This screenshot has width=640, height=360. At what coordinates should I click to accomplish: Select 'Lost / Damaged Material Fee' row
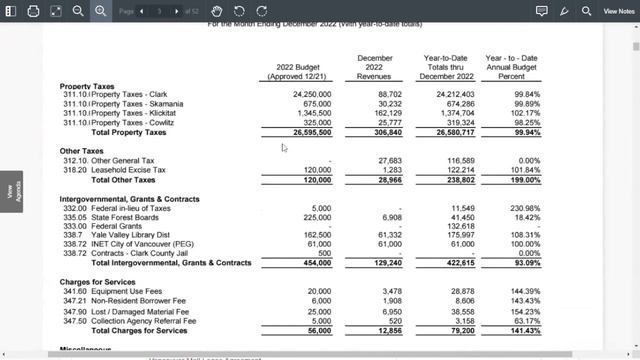(x=140, y=312)
